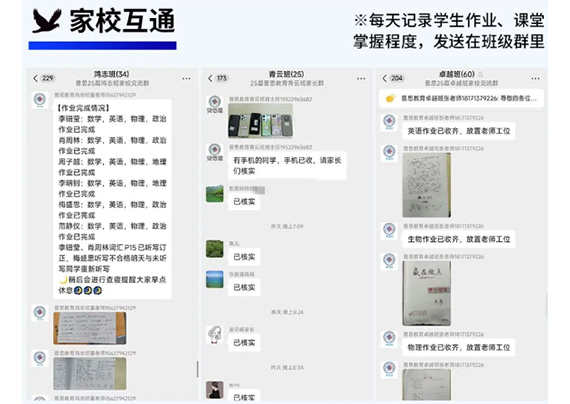570x404 pixels.
Task: Open avatar beside the phones photo
Action: [214, 104]
